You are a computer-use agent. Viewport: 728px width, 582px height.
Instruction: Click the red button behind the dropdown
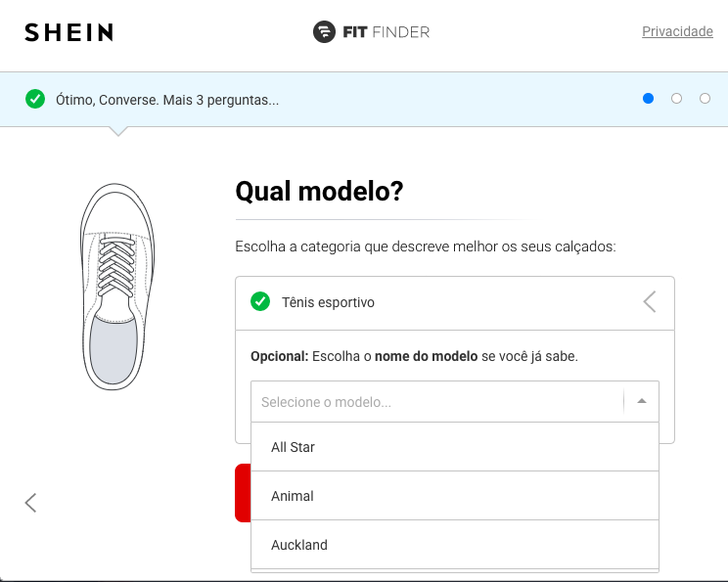[x=243, y=492]
